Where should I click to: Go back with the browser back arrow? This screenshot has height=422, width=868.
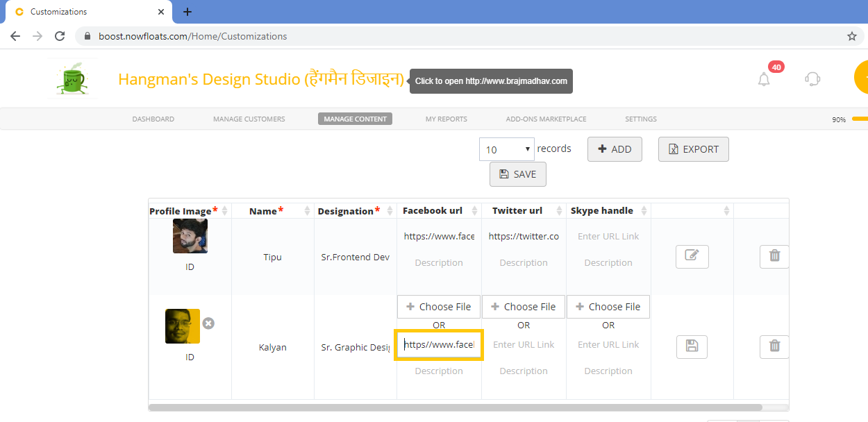click(15, 36)
